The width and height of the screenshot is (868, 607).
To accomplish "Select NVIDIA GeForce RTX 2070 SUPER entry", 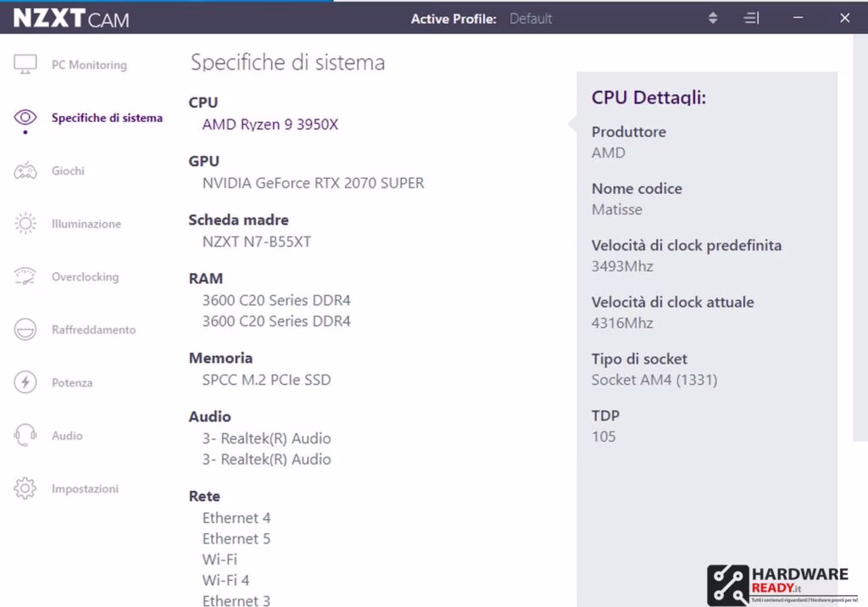I will [x=314, y=183].
